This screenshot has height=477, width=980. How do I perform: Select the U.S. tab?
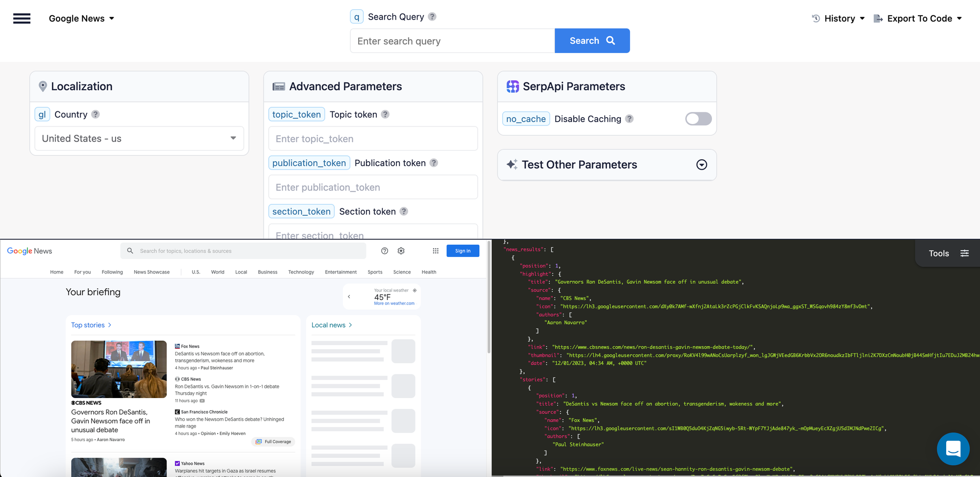[x=196, y=272]
